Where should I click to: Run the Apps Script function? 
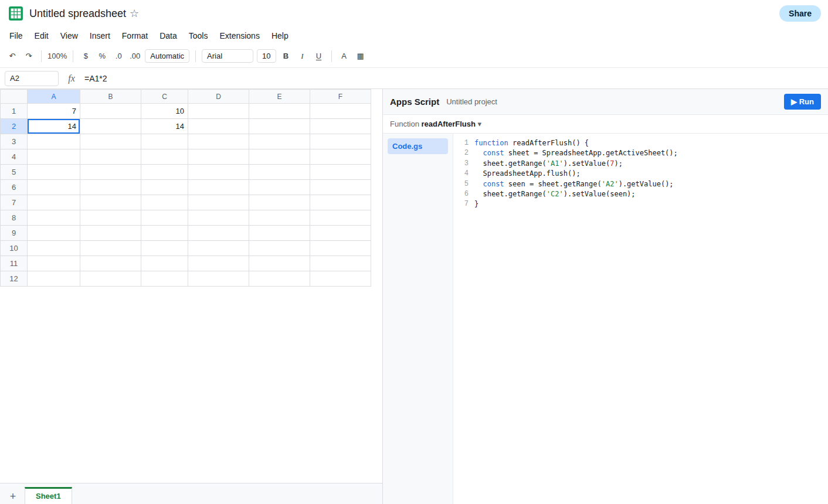coord(802,102)
